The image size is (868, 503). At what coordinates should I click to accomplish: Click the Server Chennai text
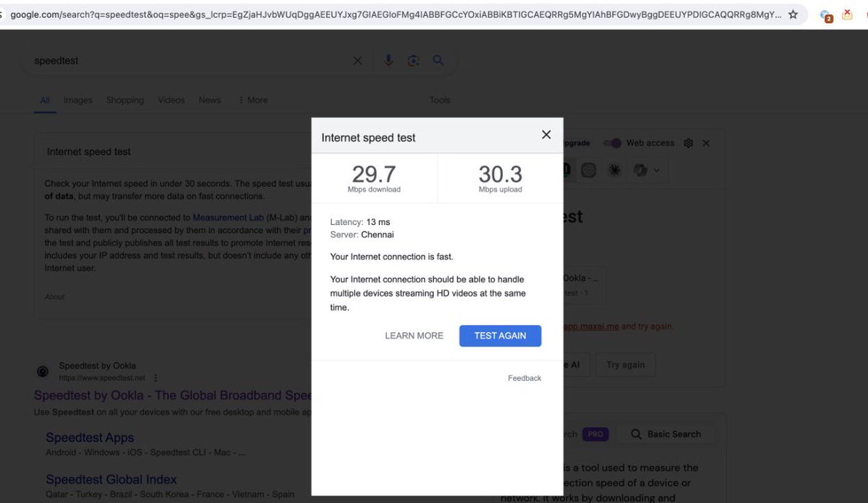[x=362, y=234]
